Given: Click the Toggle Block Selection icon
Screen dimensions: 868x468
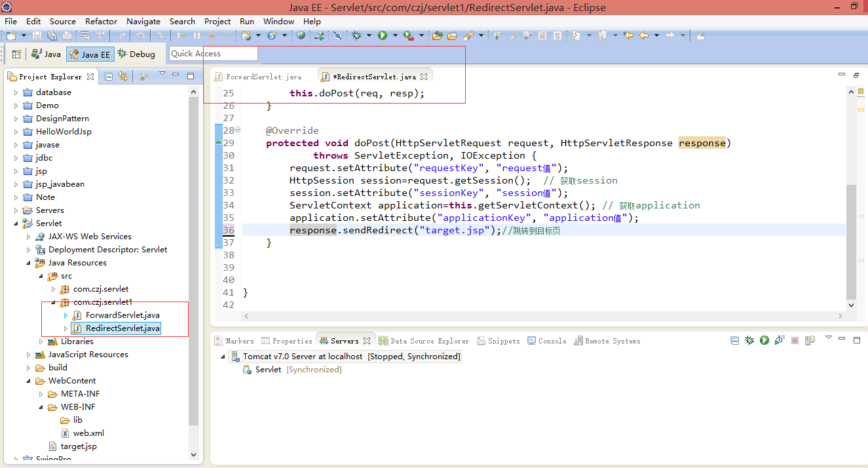Looking at the screenshot, I should (542, 35).
